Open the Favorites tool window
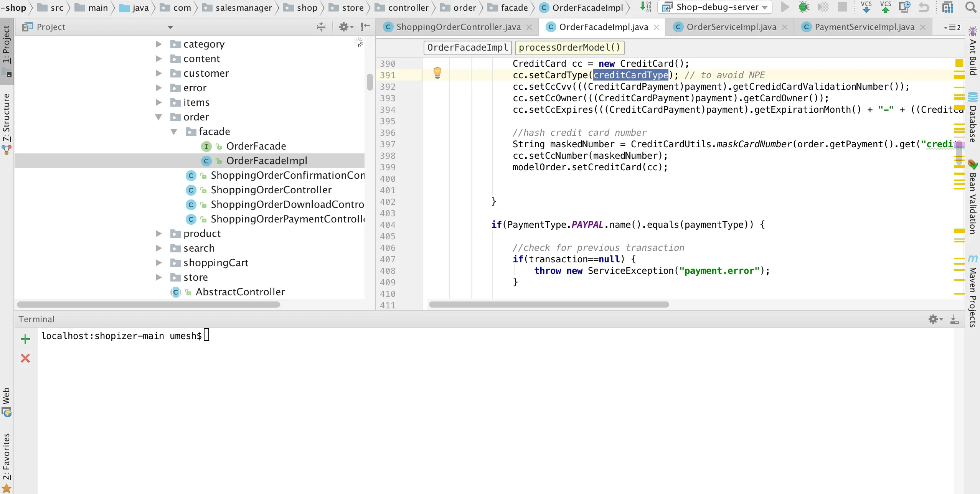The height and width of the screenshot is (494, 980). coord(7,463)
